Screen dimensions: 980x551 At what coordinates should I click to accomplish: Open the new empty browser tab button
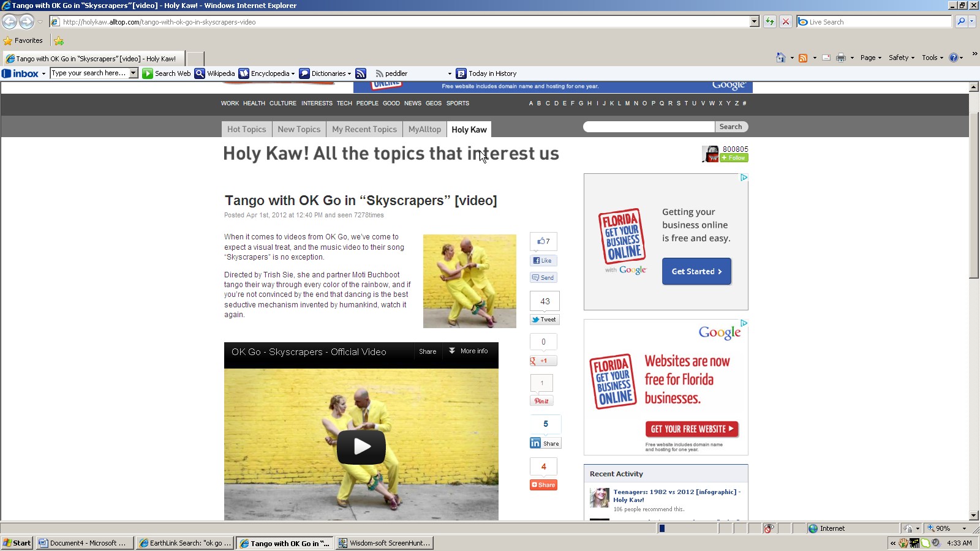click(x=195, y=59)
